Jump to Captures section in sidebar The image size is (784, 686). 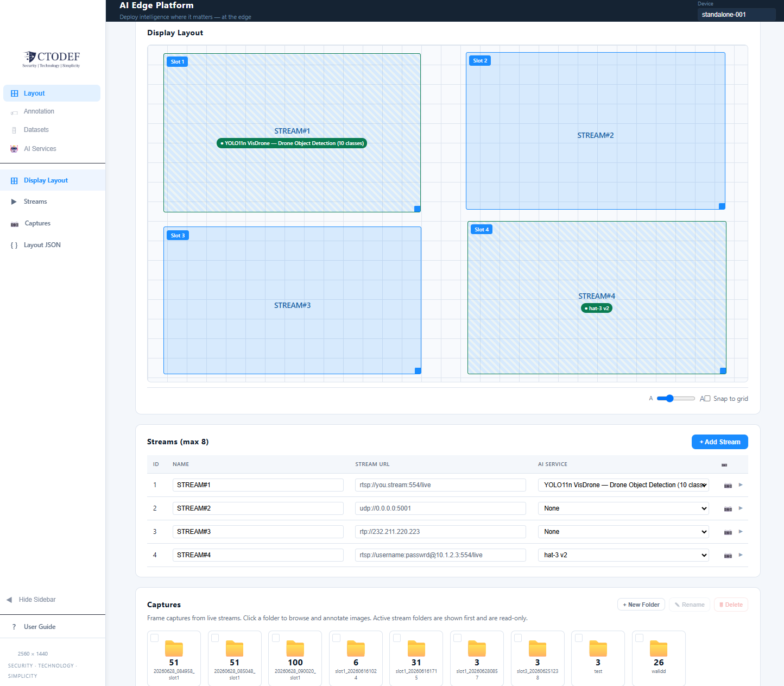tap(53, 223)
